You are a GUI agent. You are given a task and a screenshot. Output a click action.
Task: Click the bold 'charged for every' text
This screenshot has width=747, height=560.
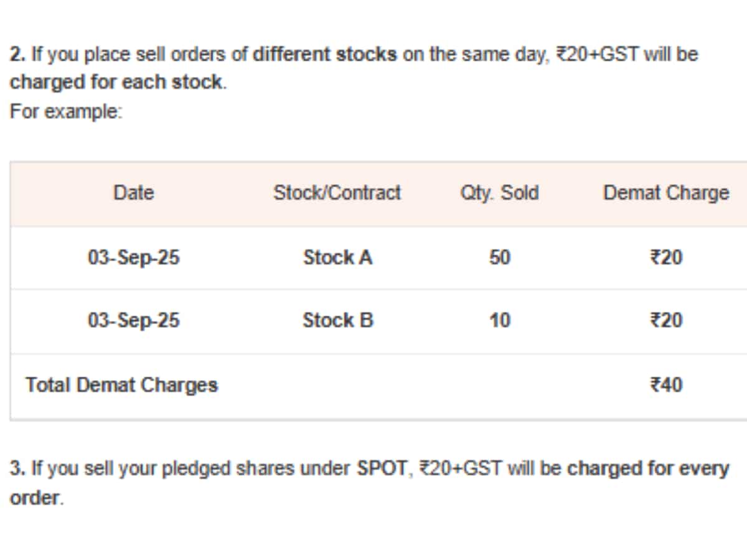pos(647,469)
